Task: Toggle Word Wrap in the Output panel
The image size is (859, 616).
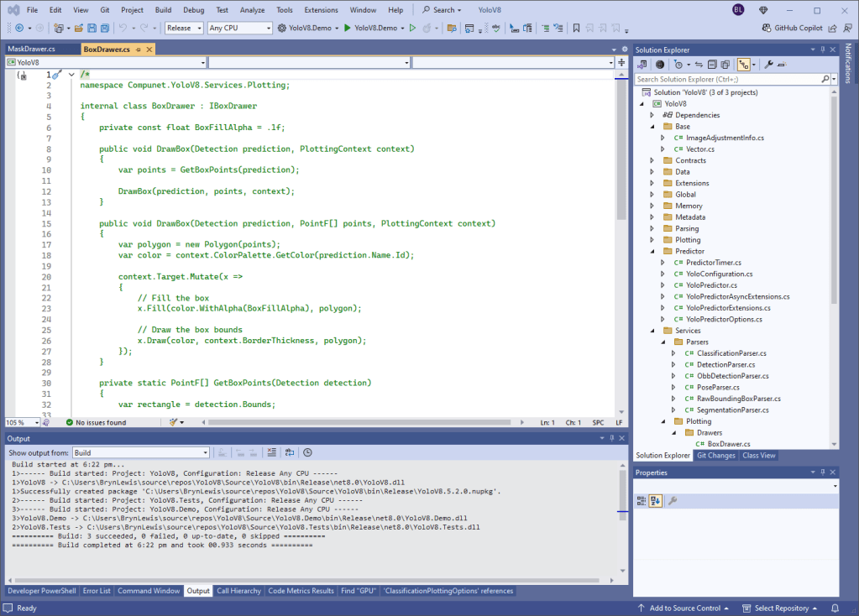Action: 290,452
